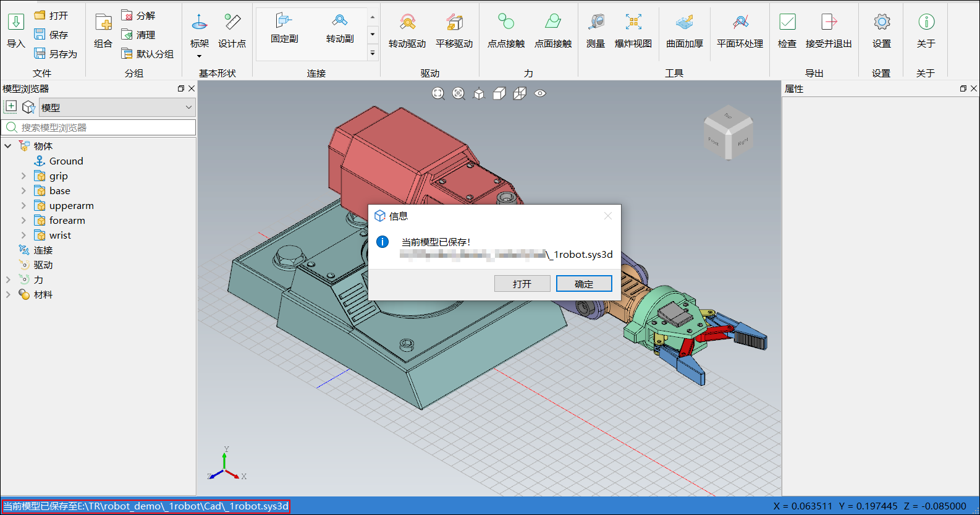This screenshot has height=515, width=980.
Task: Expand the upperarm tree node
Action: pyautogui.click(x=23, y=206)
